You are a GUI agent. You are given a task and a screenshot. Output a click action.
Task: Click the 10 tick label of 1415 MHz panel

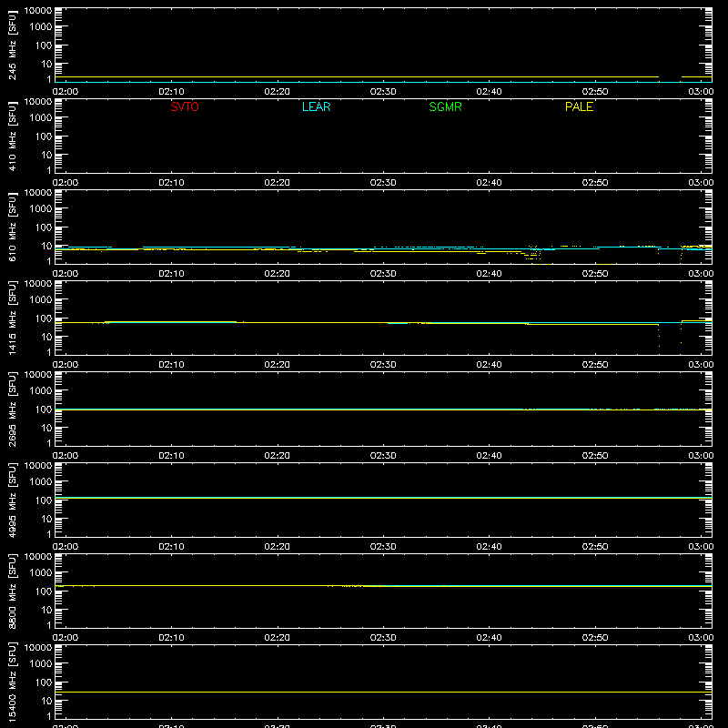(x=46, y=337)
